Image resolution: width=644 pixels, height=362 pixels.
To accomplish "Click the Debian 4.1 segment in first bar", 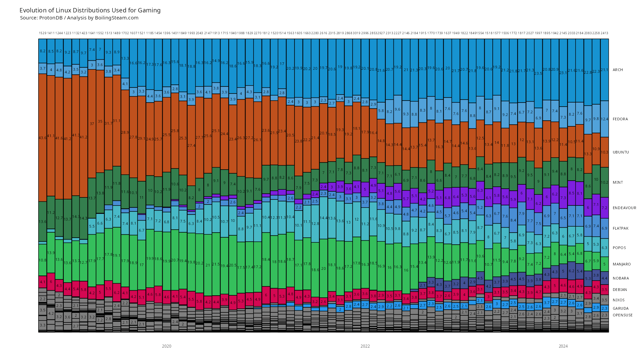I will (x=43, y=282).
